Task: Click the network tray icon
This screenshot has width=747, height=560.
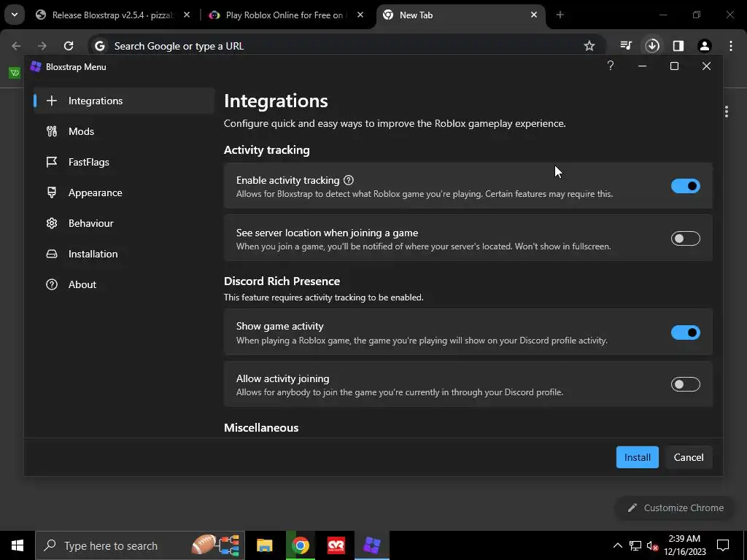Action: tap(635, 545)
